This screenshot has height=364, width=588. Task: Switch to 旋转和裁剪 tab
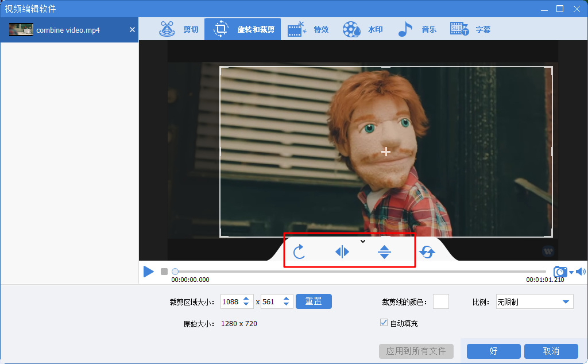243,29
